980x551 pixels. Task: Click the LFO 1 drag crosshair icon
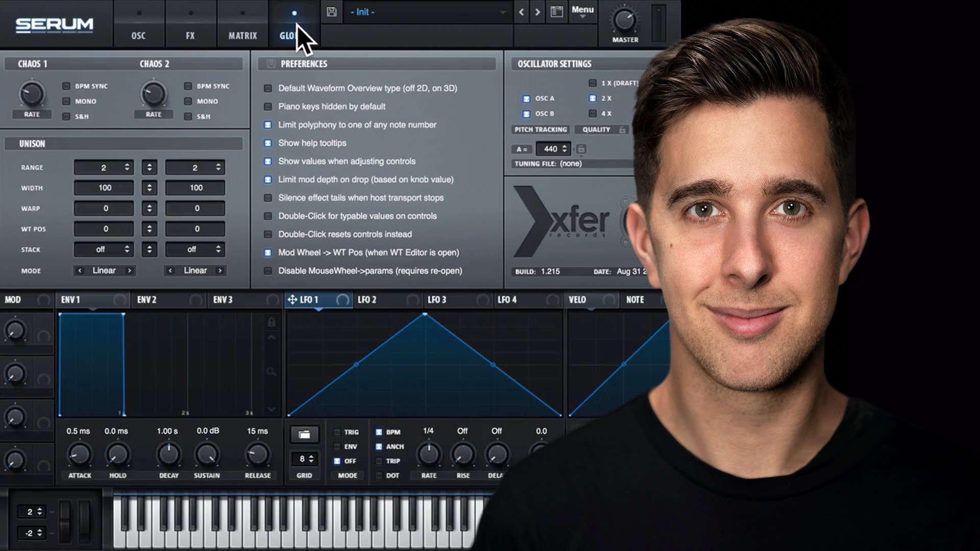[292, 299]
